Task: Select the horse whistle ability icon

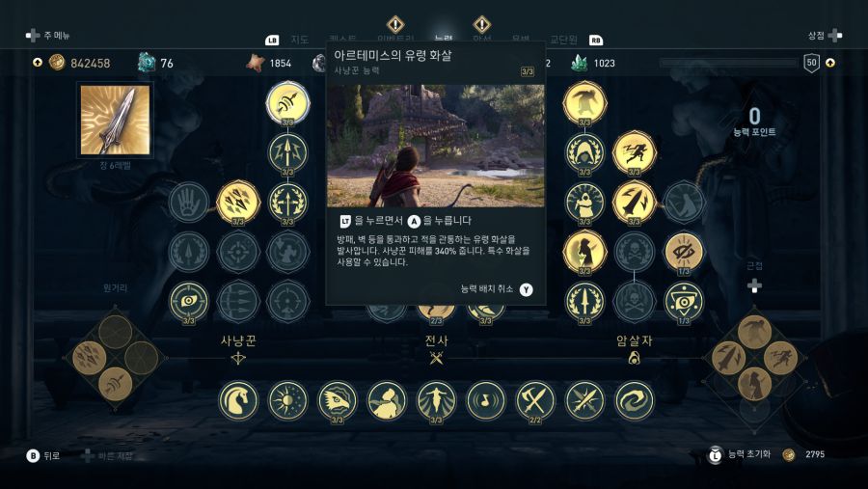Action: click(x=238, y=400)
